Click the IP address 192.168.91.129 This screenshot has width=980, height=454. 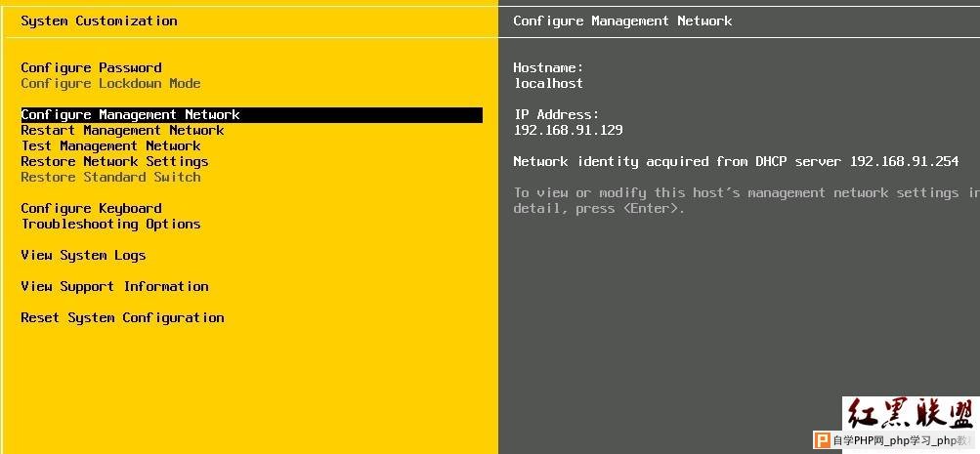pos(568,130)
